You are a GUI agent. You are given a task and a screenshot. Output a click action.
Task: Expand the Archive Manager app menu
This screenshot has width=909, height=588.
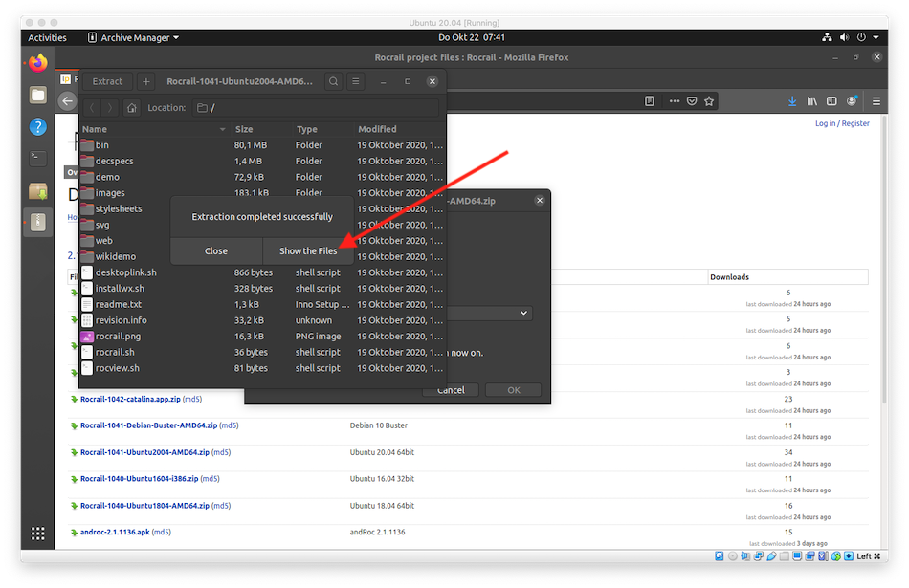click(133, 38)
